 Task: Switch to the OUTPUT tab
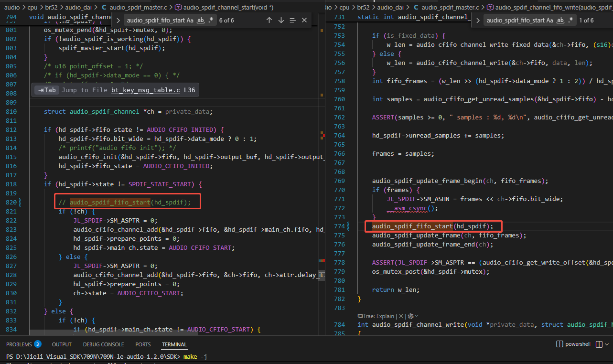pyautogui.click(x=62, y=344)
